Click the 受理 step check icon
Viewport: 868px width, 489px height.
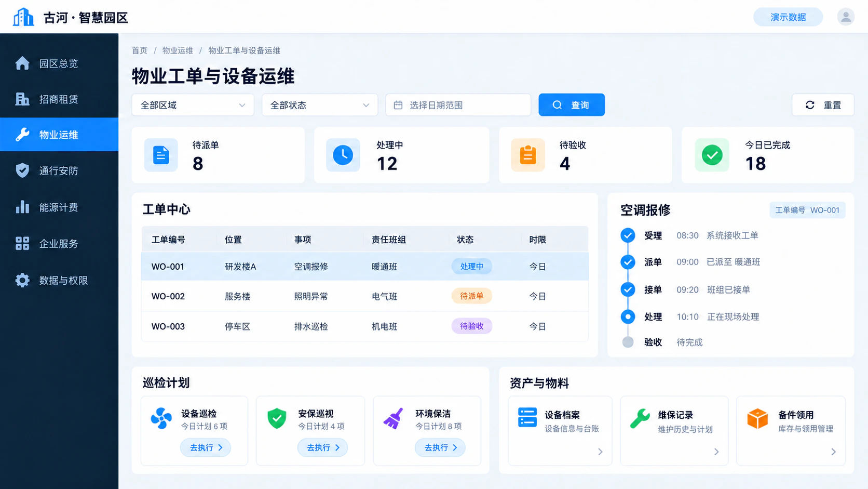click(628, 235)
